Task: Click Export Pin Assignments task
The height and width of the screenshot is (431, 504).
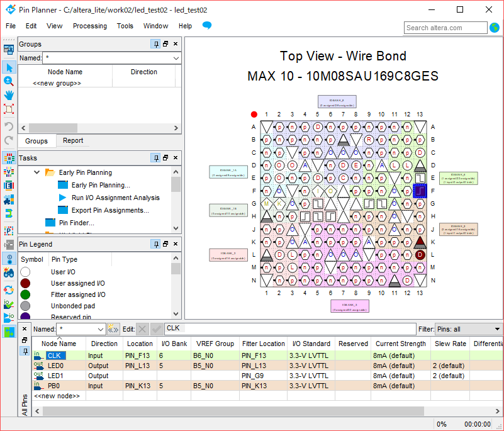Action: point(110,210)
